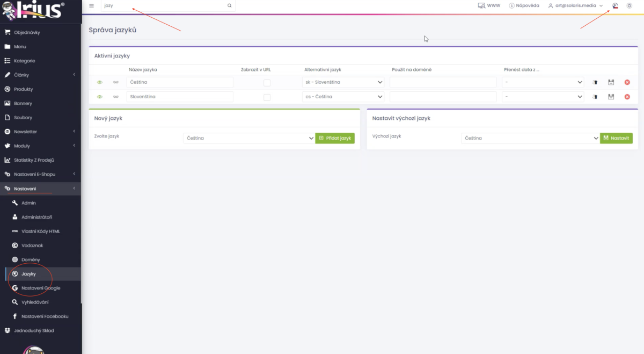The width and height of the screenshot is (644, 354).
Task: Check Zobrazit v URL for Slovenština
Action: click(x=267, y=97)
